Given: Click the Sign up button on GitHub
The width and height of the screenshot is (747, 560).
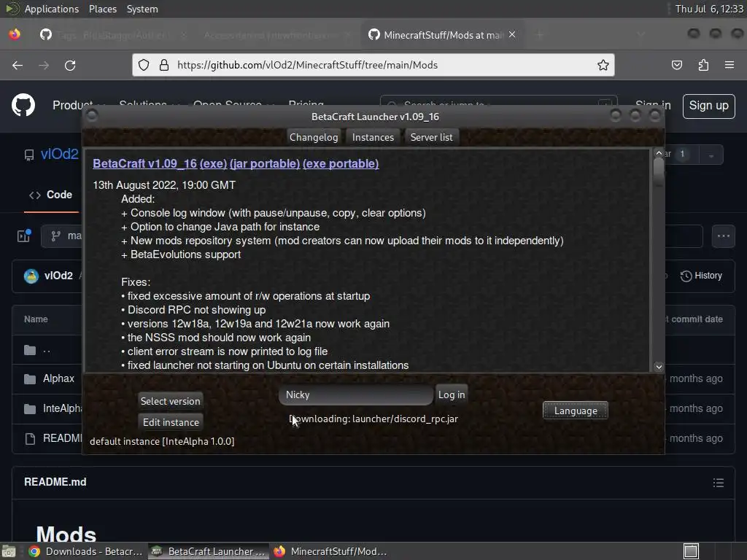Looking at the screenshot, I should click(708, 106).
